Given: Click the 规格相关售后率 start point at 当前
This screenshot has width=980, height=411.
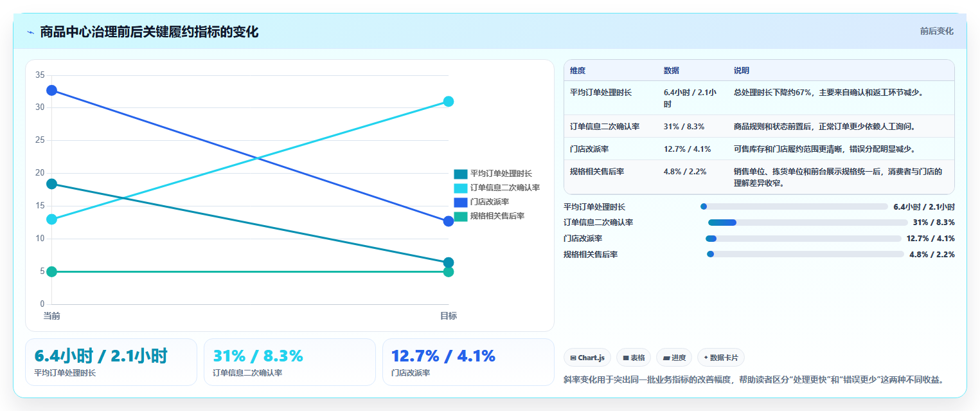Looking at the screenshot, I should (51, 271).
